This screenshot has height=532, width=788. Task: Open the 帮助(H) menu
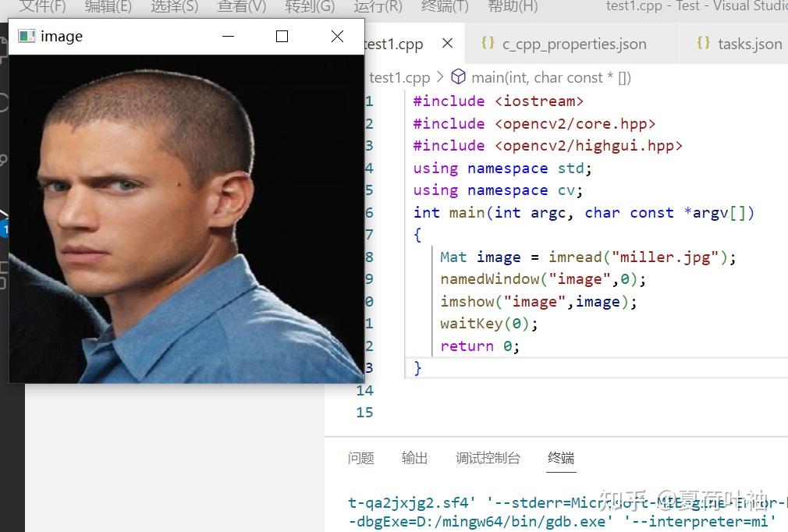pos(511,7)
